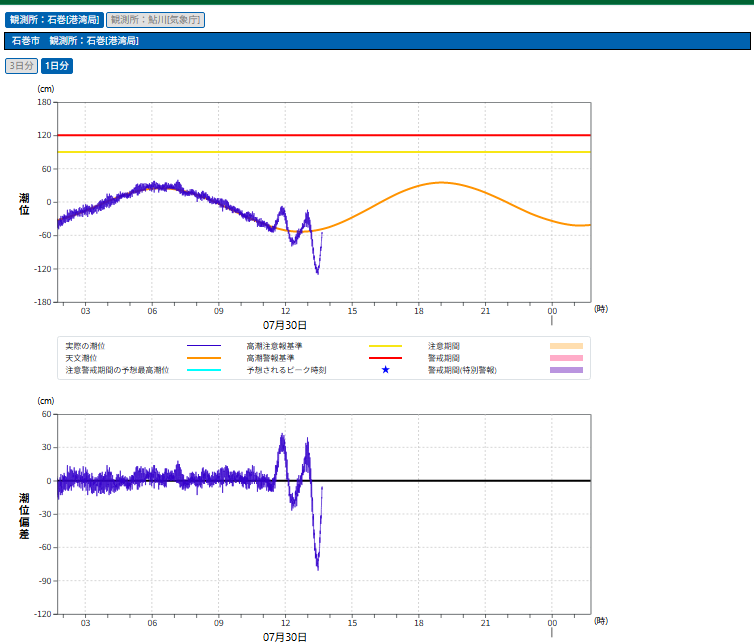Click the yellow 高潮注意報基準 legend line

385,345
